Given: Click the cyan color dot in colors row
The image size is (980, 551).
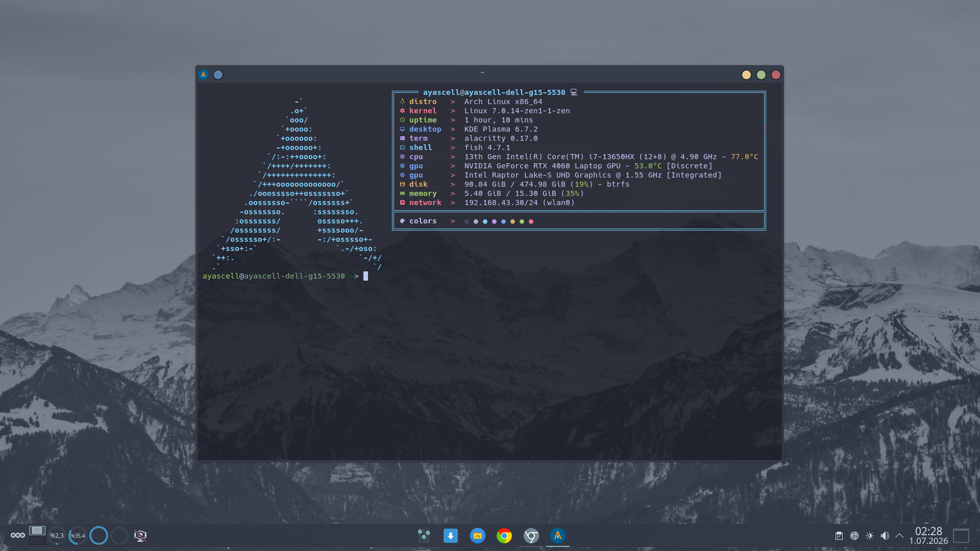Looking at the screenshot, I should point(485,221).
